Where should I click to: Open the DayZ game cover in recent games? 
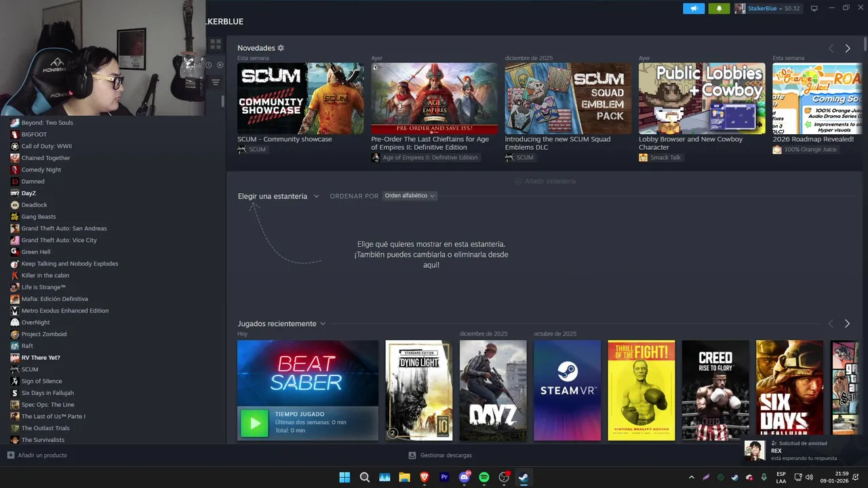click(493, 390)
